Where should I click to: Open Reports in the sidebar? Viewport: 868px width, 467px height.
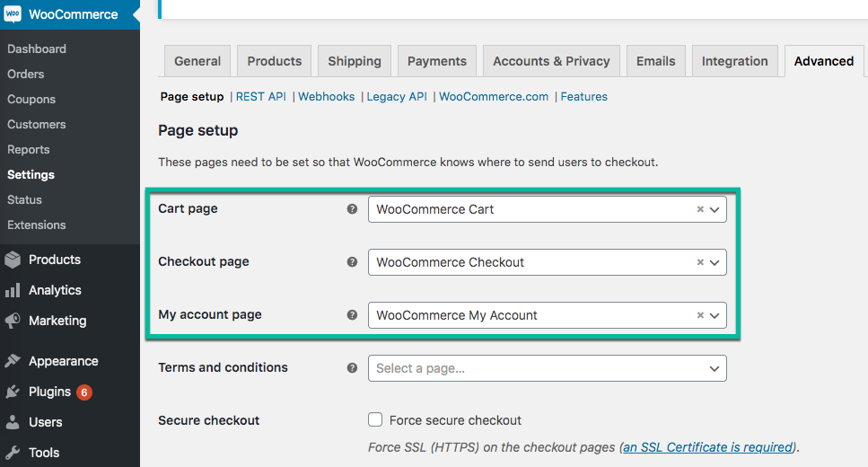pyautogui.click(x=28, y=150)
